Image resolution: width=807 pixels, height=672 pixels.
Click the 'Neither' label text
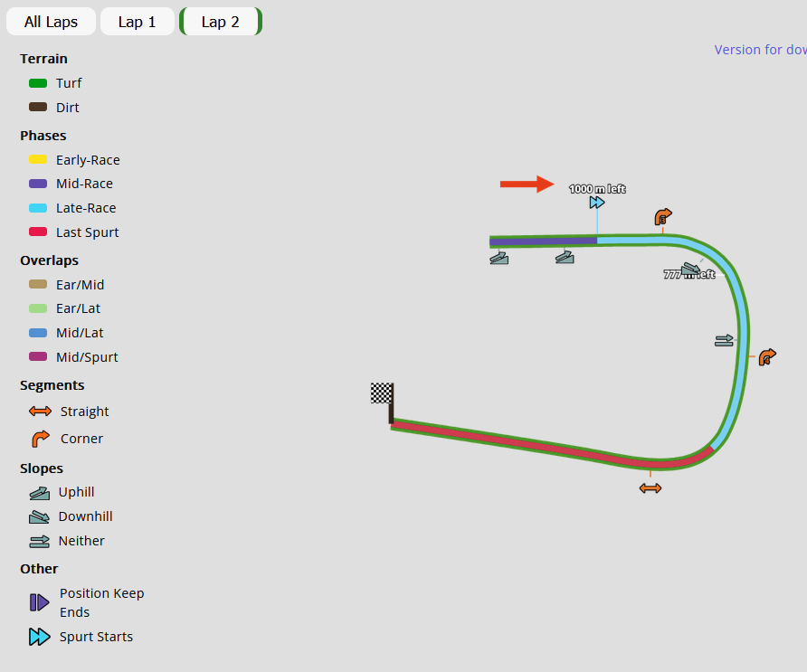click(x=81, y=541)
